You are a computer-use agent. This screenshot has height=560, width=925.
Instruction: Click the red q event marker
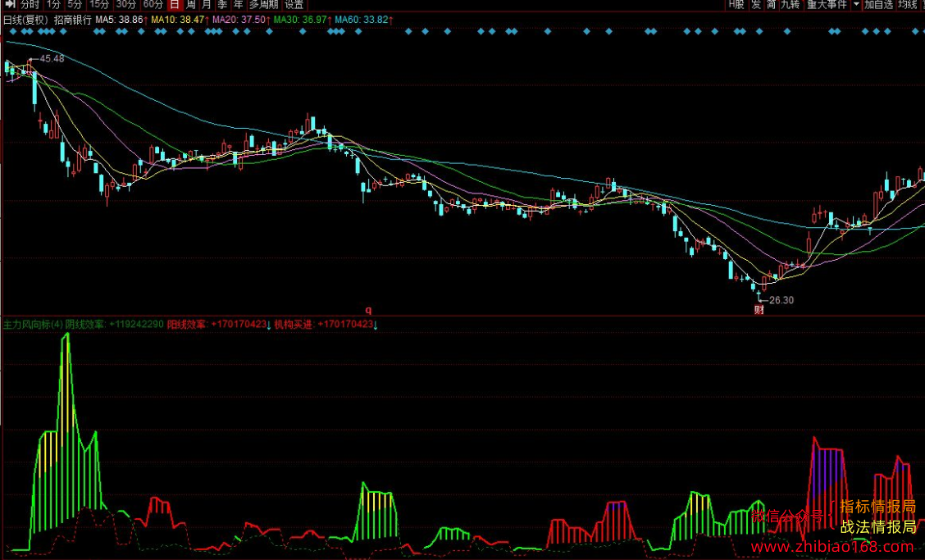click(x=368, y=309)
